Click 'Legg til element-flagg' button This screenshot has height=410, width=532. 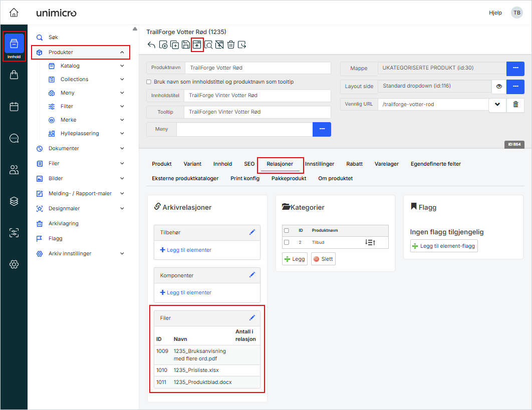(x=444, y=246)
